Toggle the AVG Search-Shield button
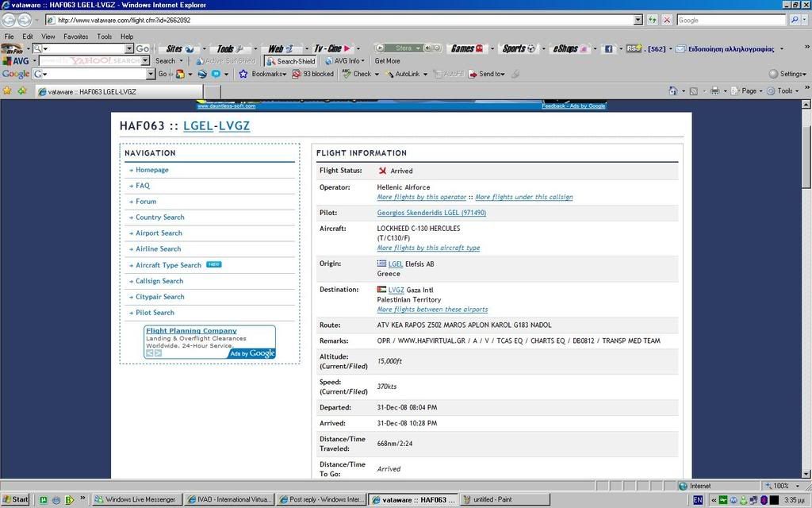Image resolution: width=812 pixels, height=508 pixels. [x=290, y=61]
